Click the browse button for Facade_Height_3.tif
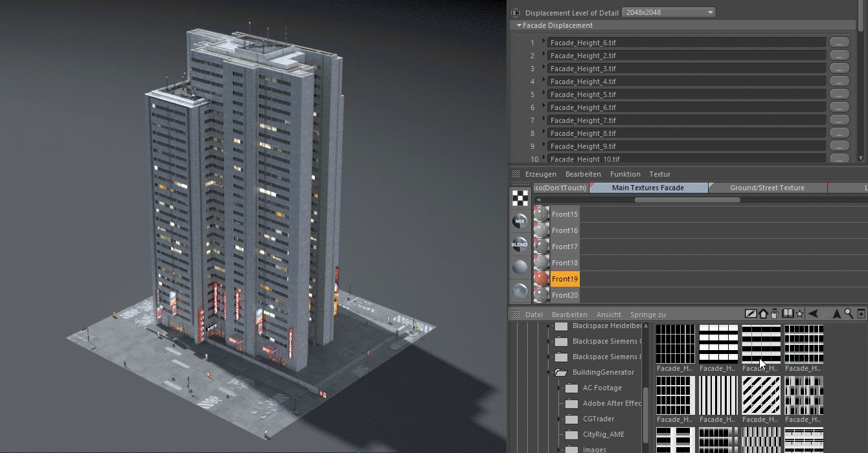This screenshot has height=453, width=868. click(x=839, y=69)
